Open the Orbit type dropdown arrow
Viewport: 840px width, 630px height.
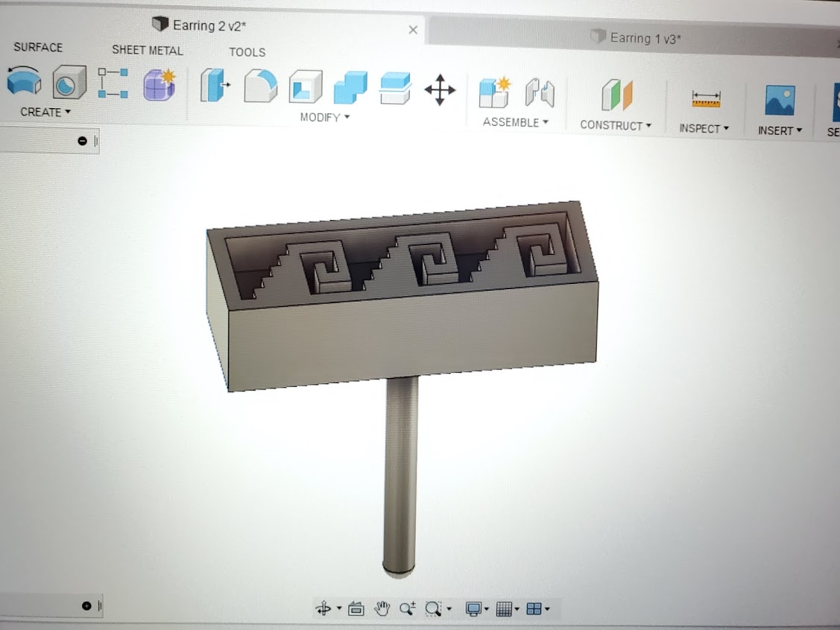pyautogui.click(x=338, y=608)
